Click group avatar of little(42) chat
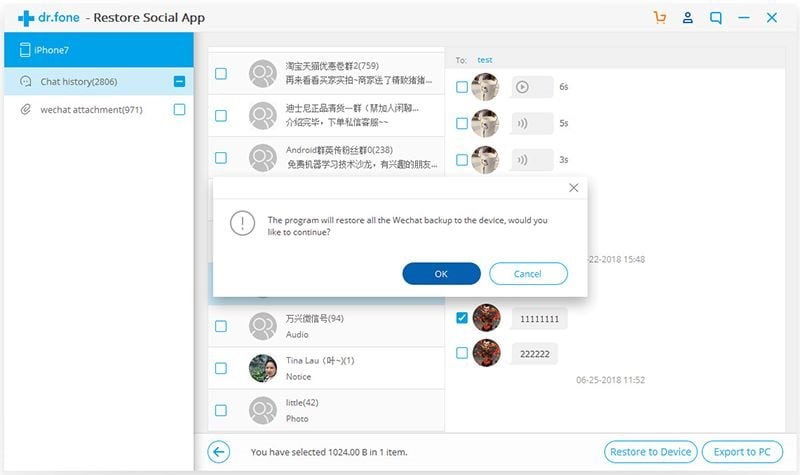The image size is (800, 475). pos(263,410)
